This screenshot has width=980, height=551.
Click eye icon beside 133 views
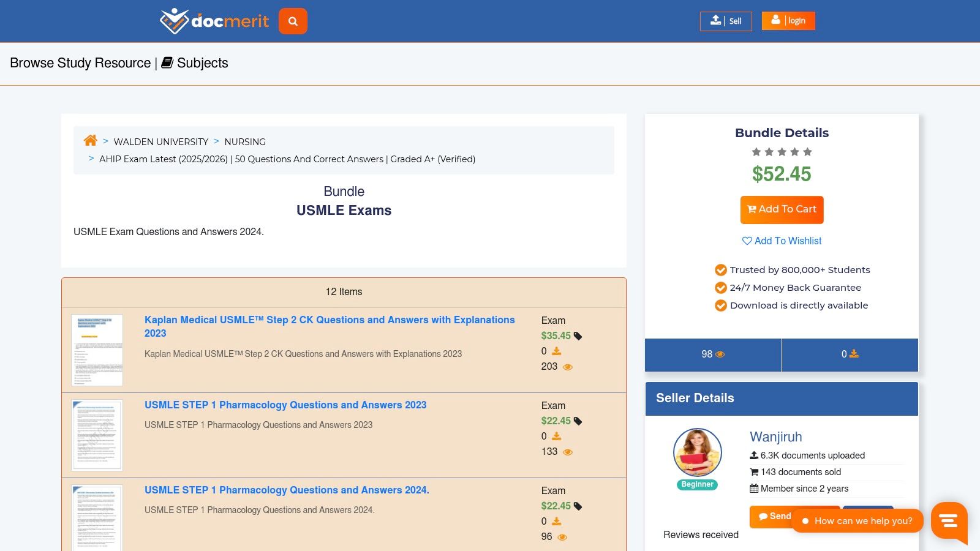pyautogui.click(x=568, y=452)
